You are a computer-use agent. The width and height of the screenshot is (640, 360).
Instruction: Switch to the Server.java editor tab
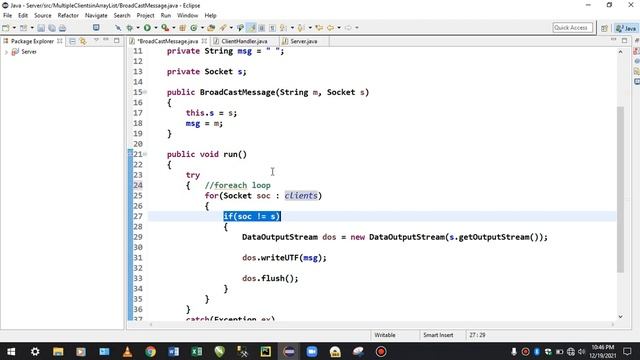(x=304, y=41)
